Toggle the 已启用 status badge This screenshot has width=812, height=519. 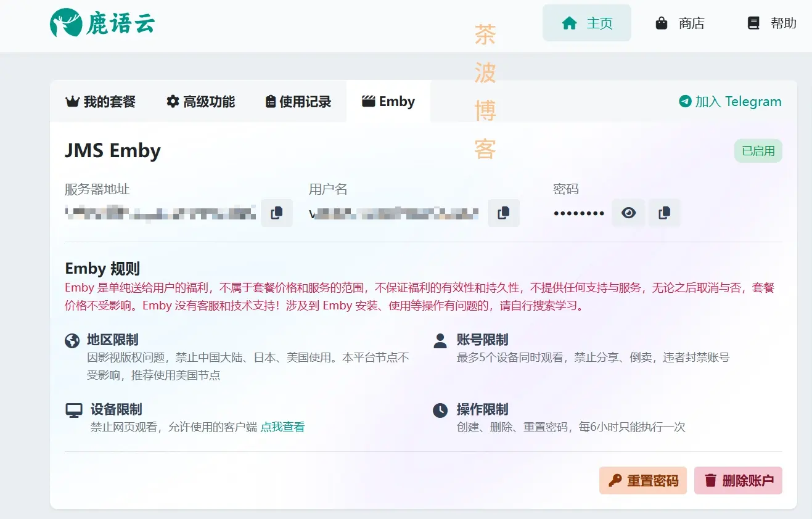point(758,150)
